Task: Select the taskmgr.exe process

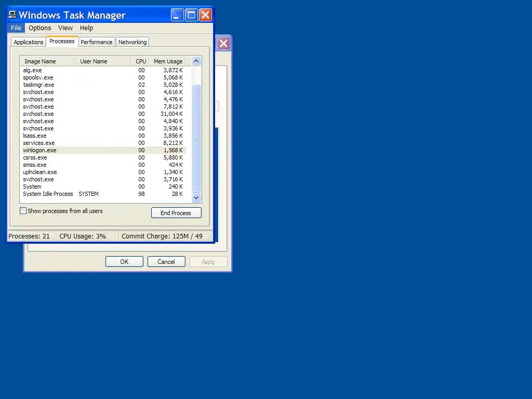Action: click(103, 85)
